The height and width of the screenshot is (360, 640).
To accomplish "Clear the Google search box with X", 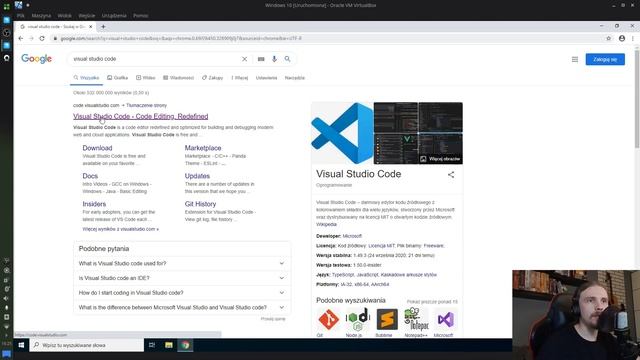I will pos(244,59).
